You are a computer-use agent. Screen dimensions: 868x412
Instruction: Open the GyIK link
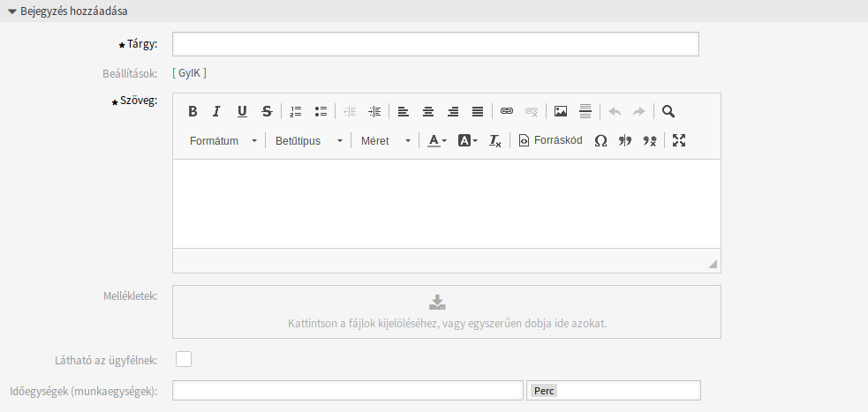pyautogui.click(x=189, y=73)
